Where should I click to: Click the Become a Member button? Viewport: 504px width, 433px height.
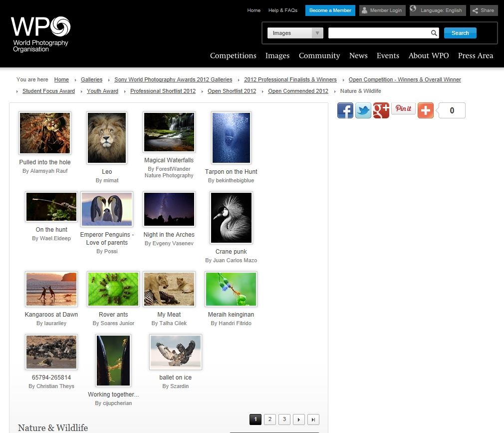click(x=330, y=10)
